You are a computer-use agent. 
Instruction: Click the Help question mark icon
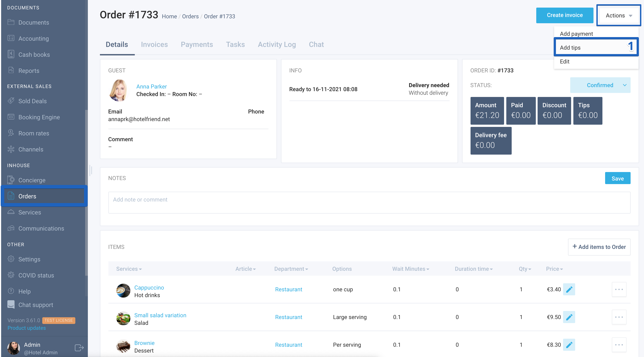(11, 291)
